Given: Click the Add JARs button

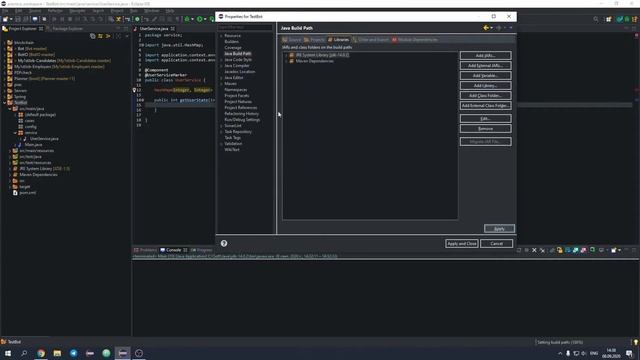Looking at the screenshot, I should point(485,56).
